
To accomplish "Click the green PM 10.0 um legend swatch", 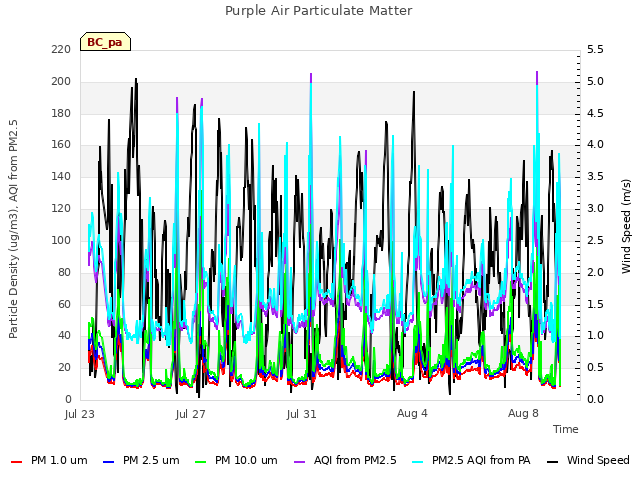I will (200, 462).
